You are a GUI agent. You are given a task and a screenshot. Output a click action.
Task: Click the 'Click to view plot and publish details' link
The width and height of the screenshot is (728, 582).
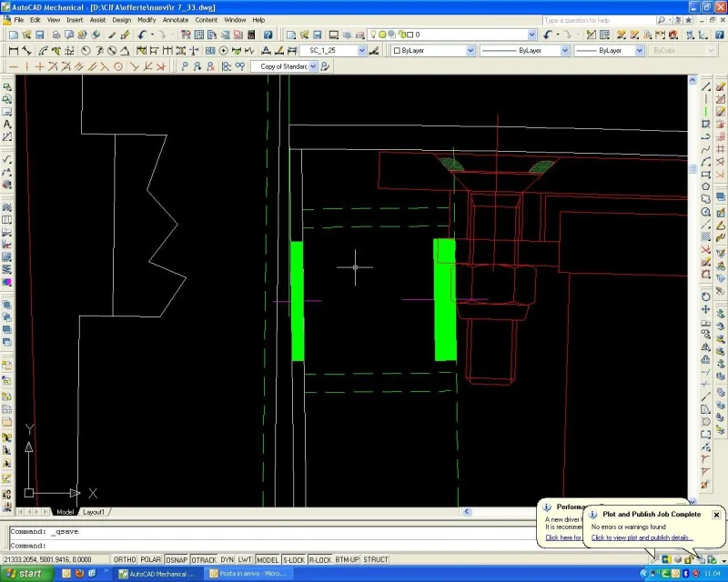tap(642, 538)
